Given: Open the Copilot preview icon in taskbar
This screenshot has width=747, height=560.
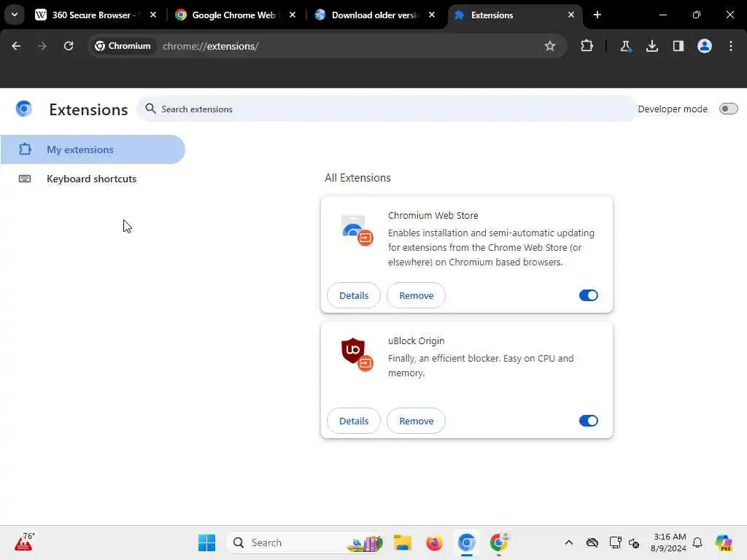Looking at the screenshot, I should (x=724, y=542).
